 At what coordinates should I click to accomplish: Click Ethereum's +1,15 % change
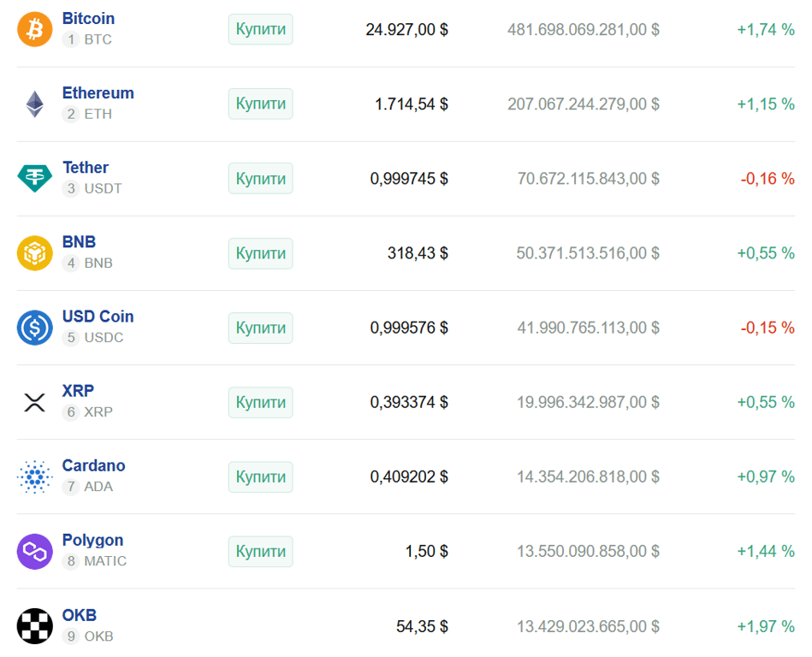(766, 104)
